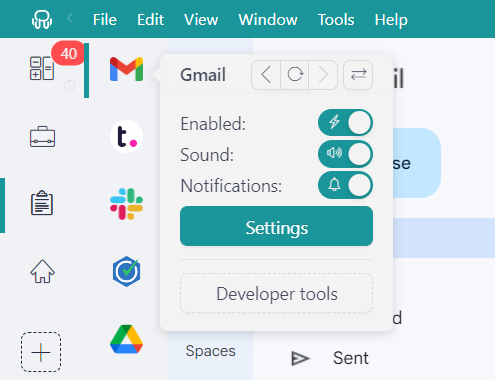This screenshot has width=495, height=380.
Task: Select the toggl 't.' app icon
Action: pyautogui.click(x=126, y=137)
